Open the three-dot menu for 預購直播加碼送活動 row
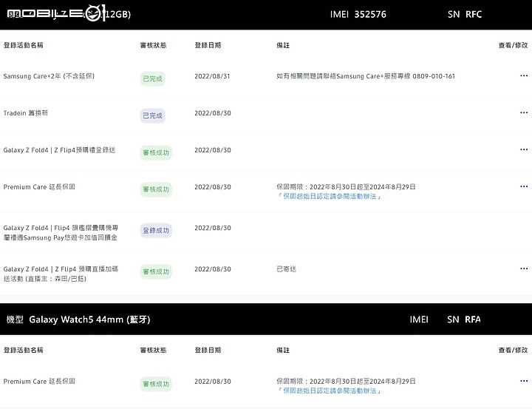 coord(524,268)
